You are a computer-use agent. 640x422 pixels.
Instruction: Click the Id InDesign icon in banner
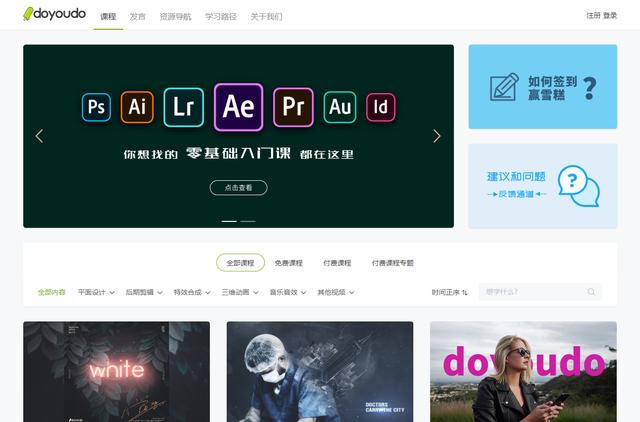click(381, 107)
